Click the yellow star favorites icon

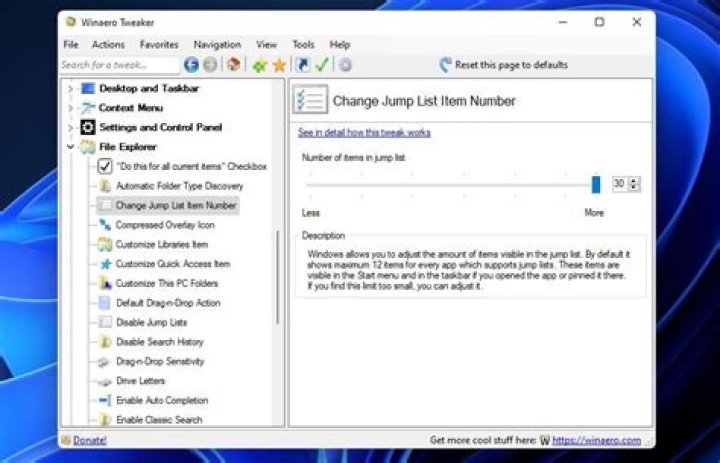pyautogui.click(x=279, y=65)
